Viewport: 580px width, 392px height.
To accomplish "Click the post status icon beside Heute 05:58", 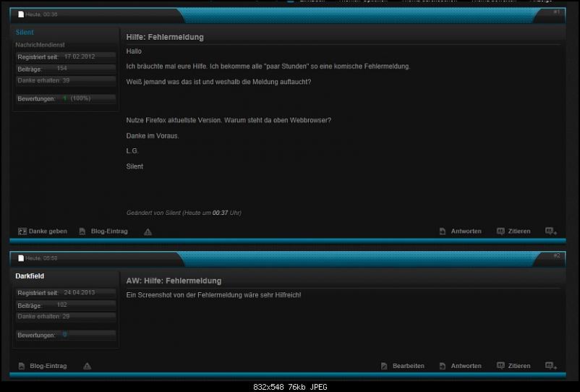I will coord(21,257).
